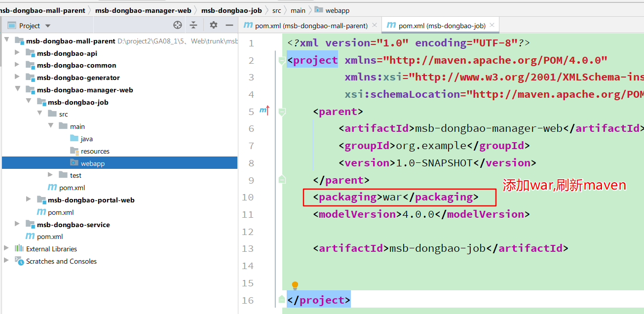Screen dimensions: 644x314
Task: Select the pom.xml (msb-dongbao-job) tab
Action: click(x=442, y=26)
